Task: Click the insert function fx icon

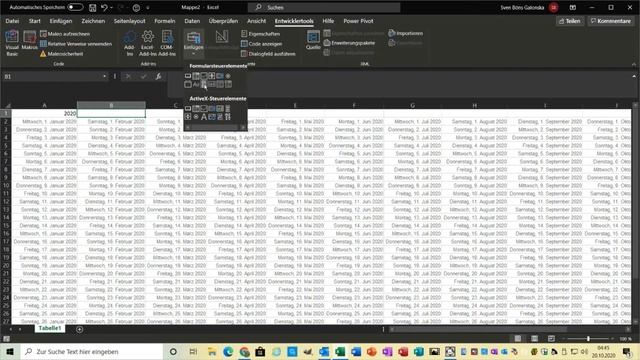Action: [158, 76]
